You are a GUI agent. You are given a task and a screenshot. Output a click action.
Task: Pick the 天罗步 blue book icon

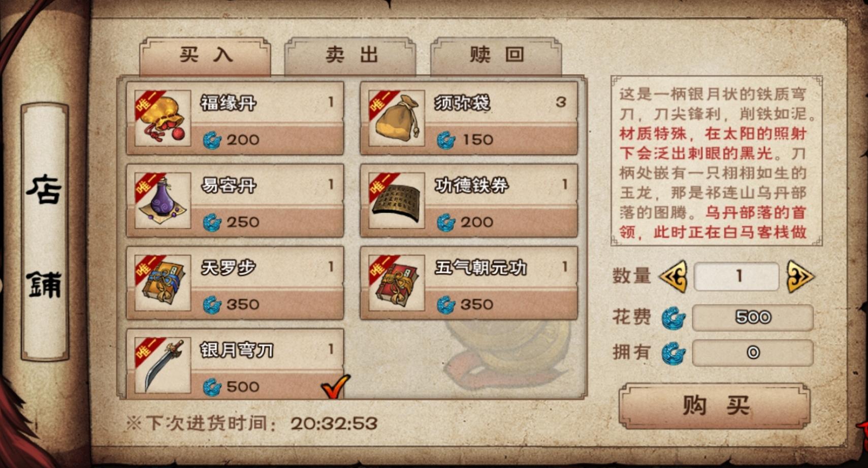click(163, 283)
